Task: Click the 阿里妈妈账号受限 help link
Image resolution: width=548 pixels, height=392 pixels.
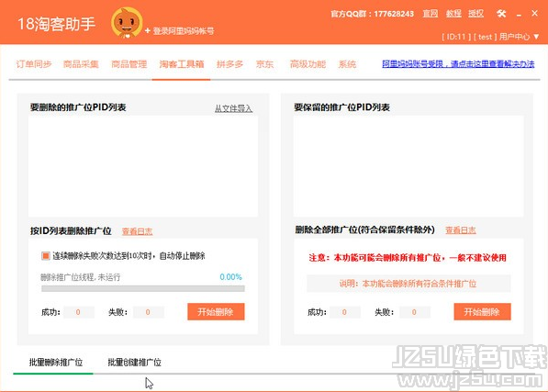Action: click(x=458, y=64)
